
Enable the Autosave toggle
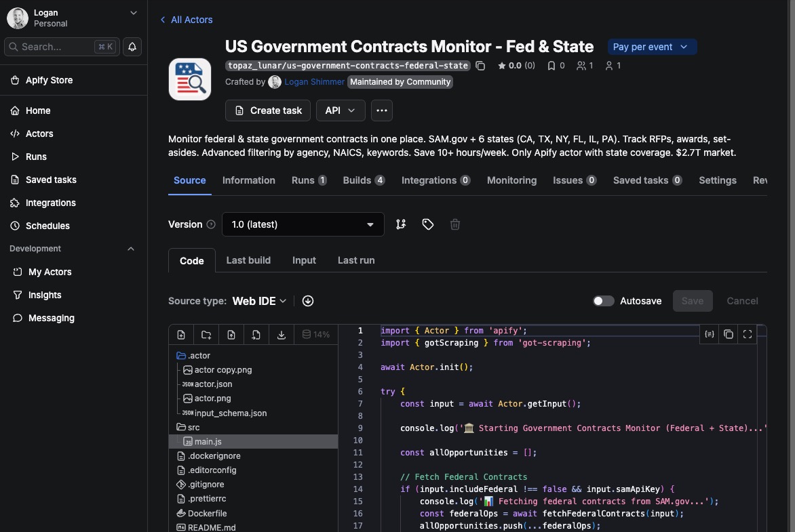tap(603, 300)
